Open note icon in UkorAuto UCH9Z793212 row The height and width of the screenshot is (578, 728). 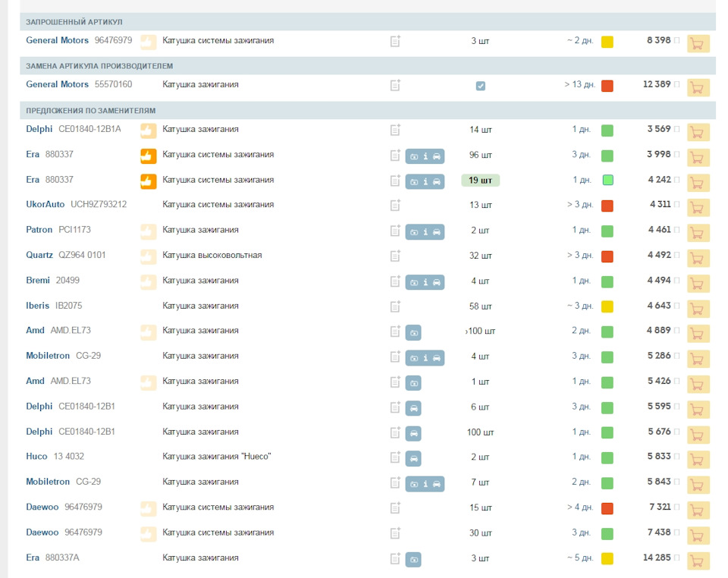[x=395, y=206]
